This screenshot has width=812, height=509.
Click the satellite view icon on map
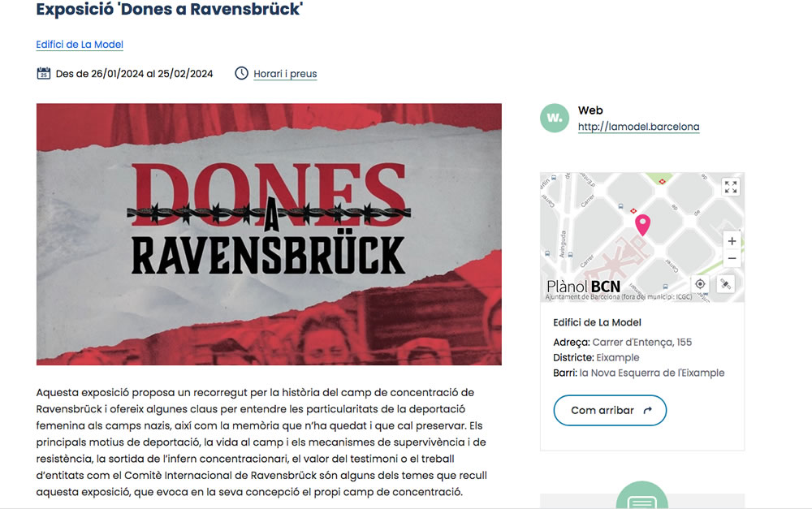[x=725, y=284]
